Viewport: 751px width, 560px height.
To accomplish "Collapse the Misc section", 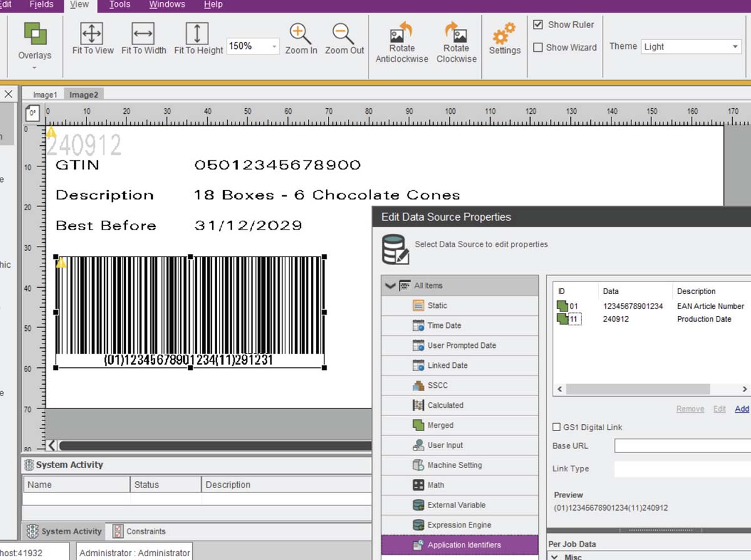I will pos(554,556).
